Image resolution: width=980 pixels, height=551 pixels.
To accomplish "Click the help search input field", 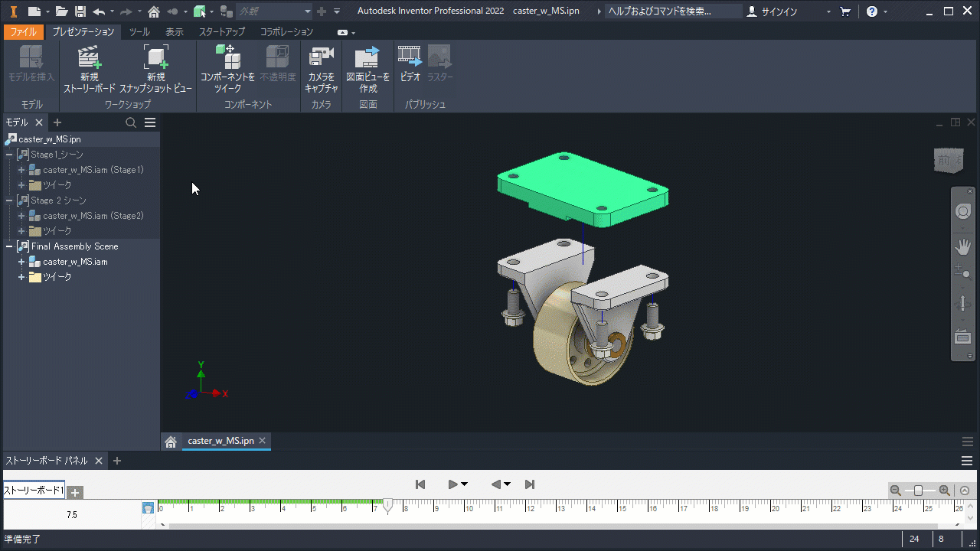I will pos(673,11).
